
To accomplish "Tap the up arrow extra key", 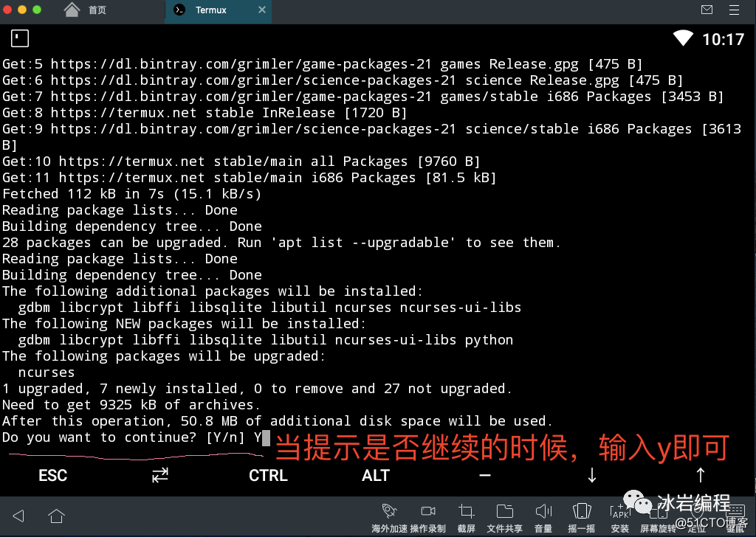I will [x=700, y=475].
